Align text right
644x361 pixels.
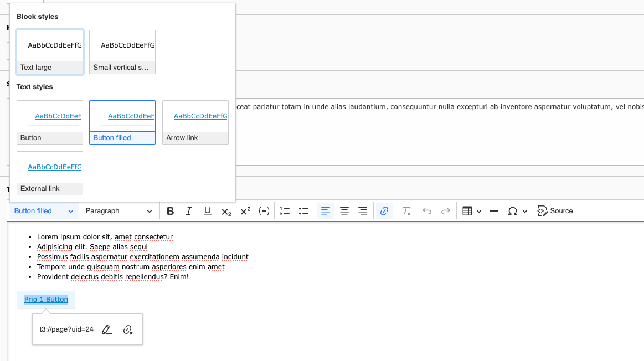(x=363, y=211)
